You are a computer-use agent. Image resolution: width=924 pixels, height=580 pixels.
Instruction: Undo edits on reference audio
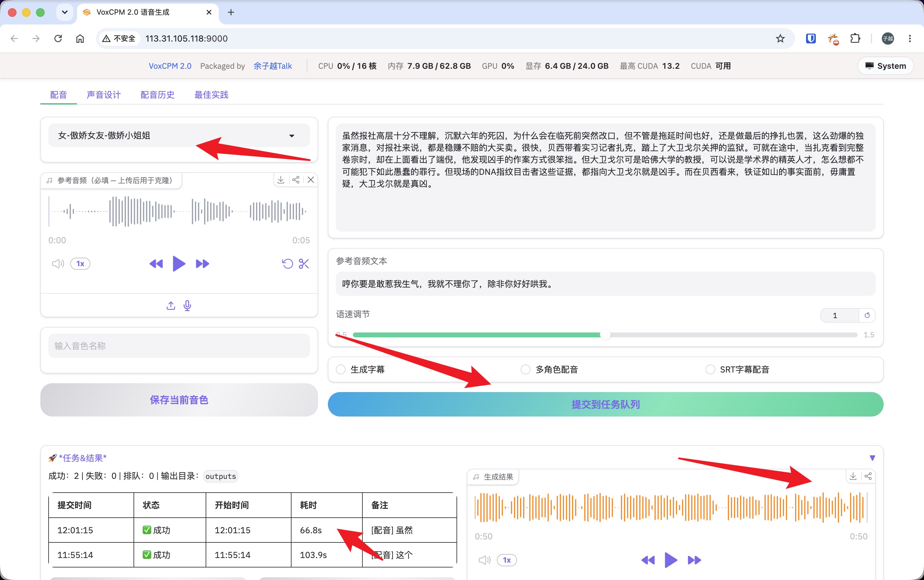[287, 263]
